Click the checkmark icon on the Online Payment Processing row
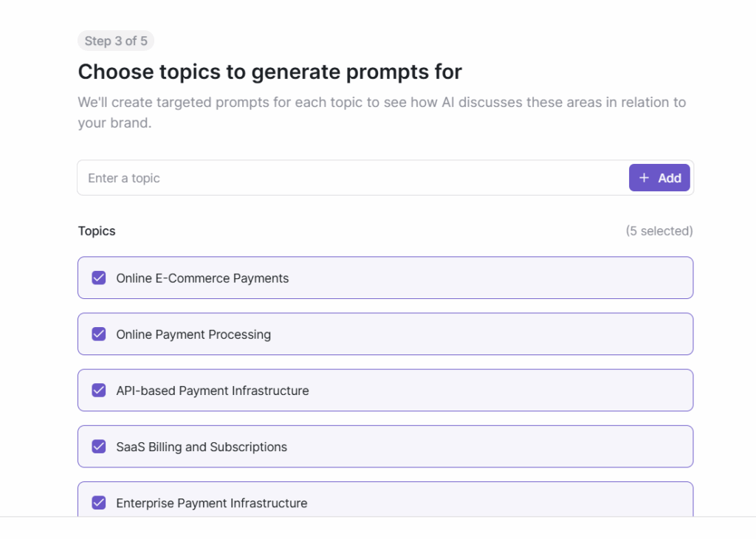This screenshot has height=539, width=756. pyautogui.click(x=98, y=334)
